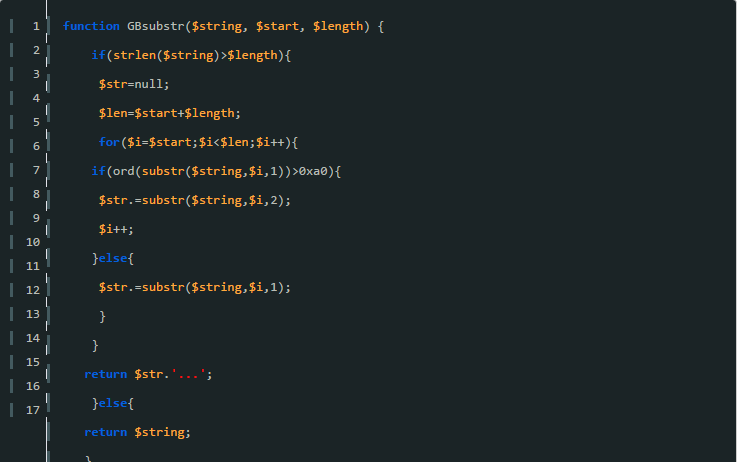737x462 pixels.
Task: Click $len=$start+$length; statement
Action: [x=170, y=113]
